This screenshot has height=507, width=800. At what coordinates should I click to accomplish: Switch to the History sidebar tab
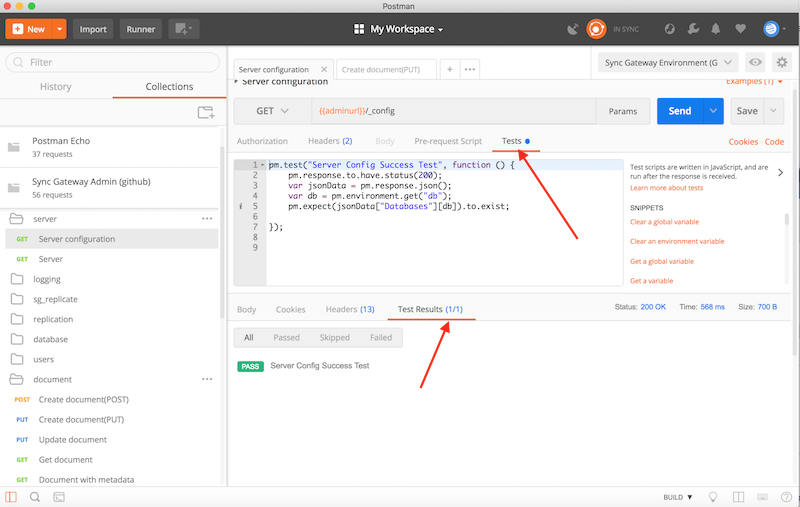click(x=56, y=87)
